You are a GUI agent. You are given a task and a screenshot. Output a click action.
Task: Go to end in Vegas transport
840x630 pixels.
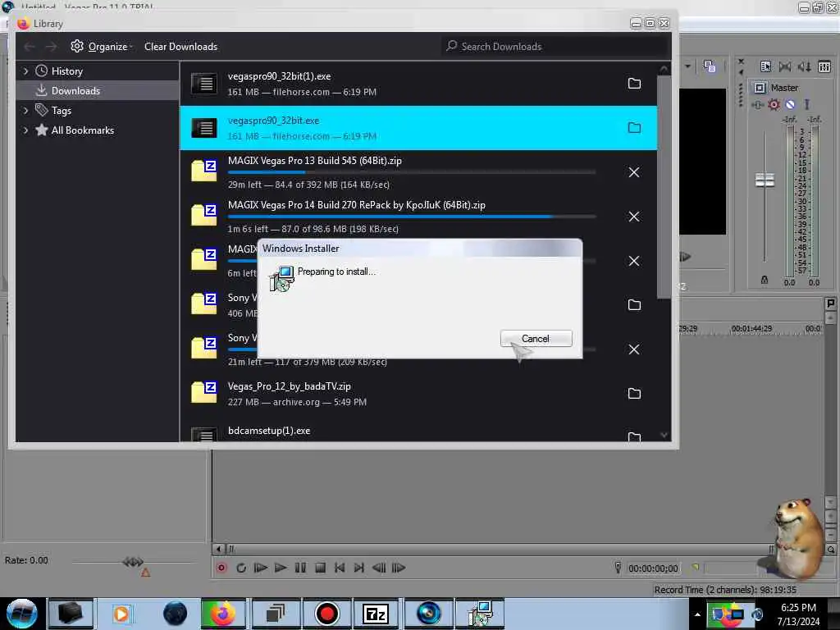pyautogui.click(x=359, y=568)
